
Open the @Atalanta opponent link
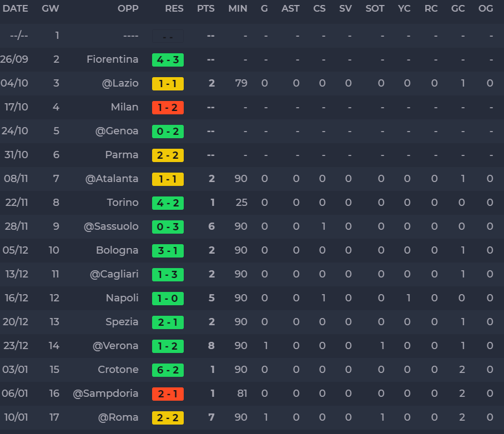point(112,178)
